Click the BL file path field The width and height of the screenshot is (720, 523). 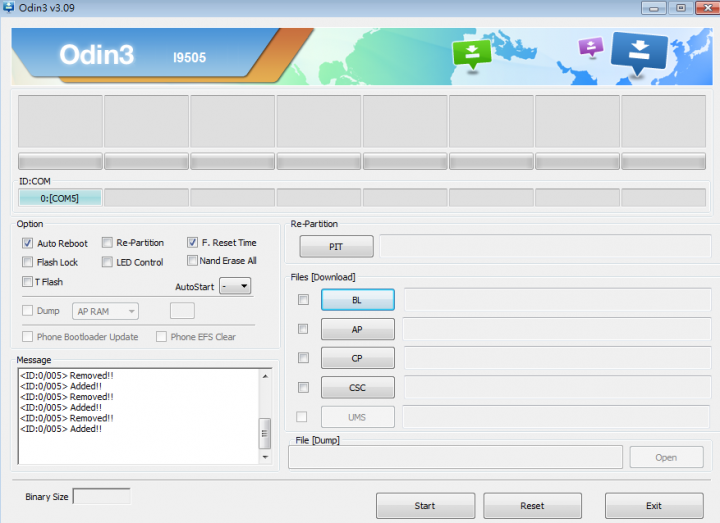(x=557, y=300)
